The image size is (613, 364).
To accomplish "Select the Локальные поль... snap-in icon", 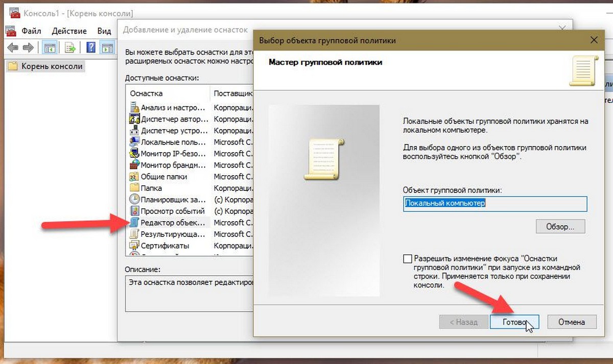I will (134, 142).
